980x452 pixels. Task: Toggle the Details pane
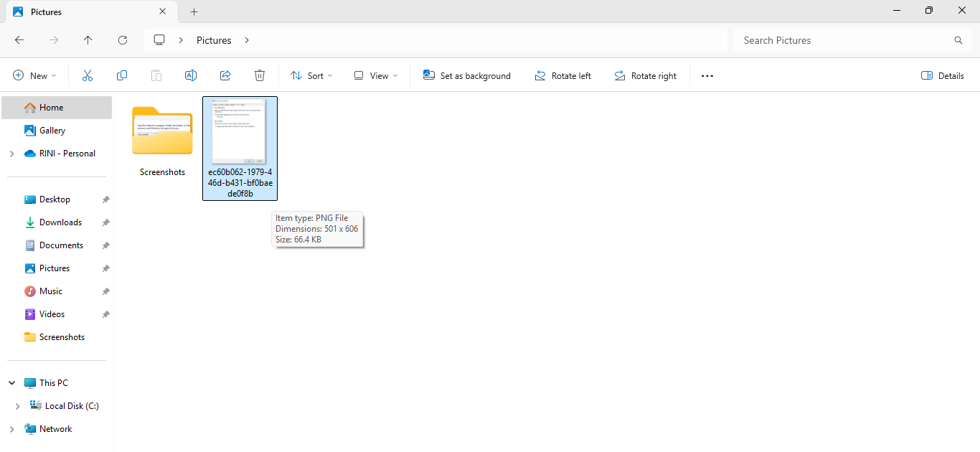[x=942, y=75]
